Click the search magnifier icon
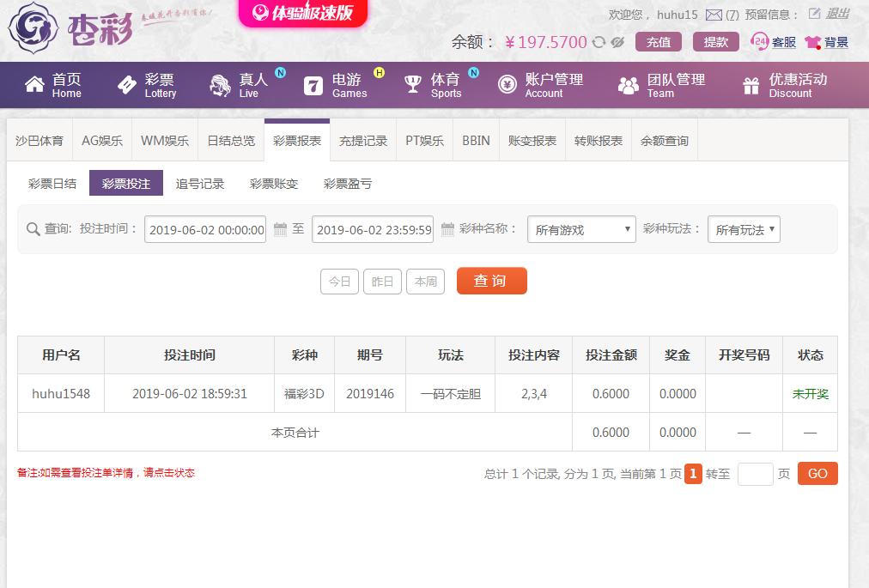 (33, 229)
